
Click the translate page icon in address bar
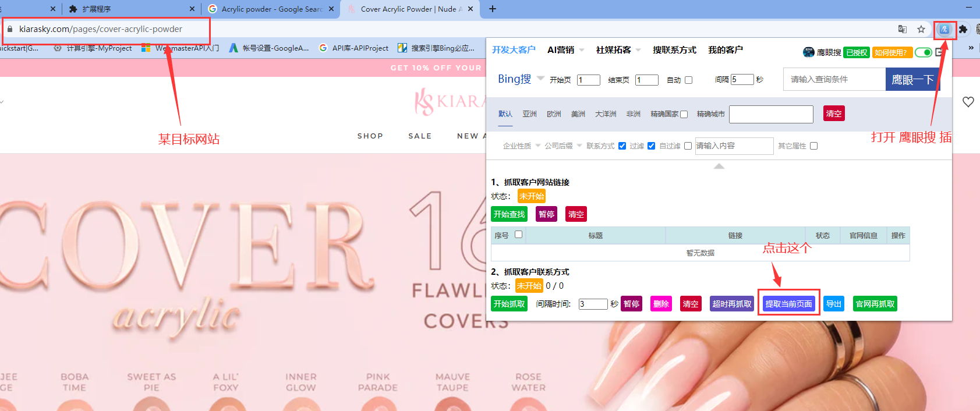pyautogui.click(x=903, y=29)
